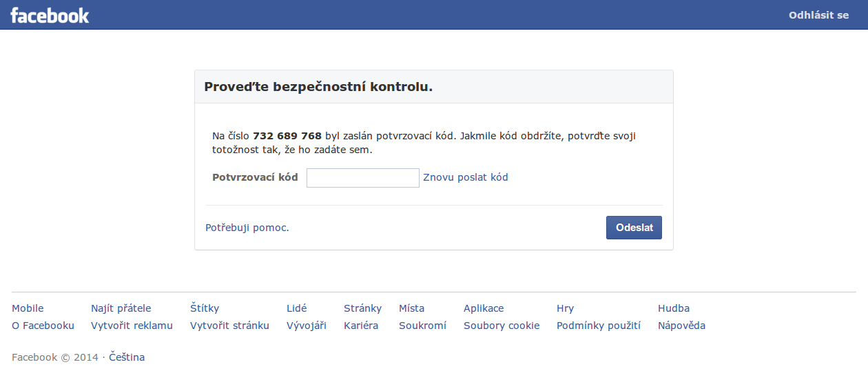Open Podmínky použití link
The height and width of the screenshot is (369, 868).
pos(599,326)
